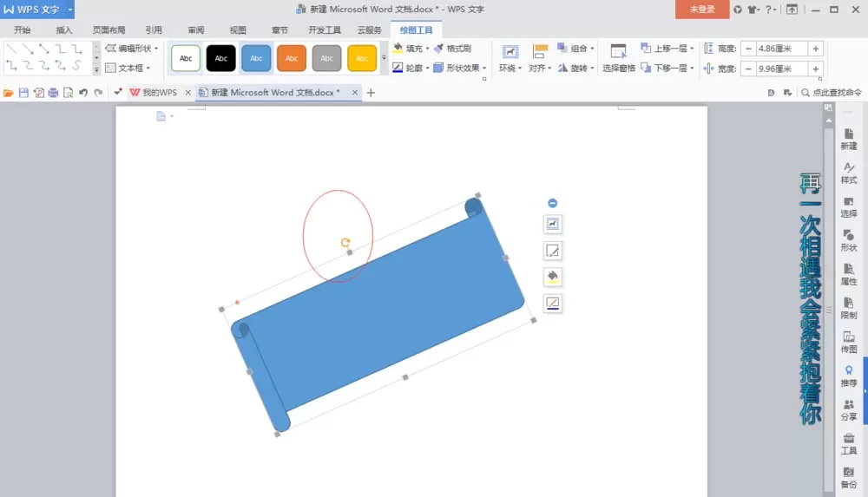Open the 填充 fill dropdown
The image size is (868, 497).
pos(411,49)
